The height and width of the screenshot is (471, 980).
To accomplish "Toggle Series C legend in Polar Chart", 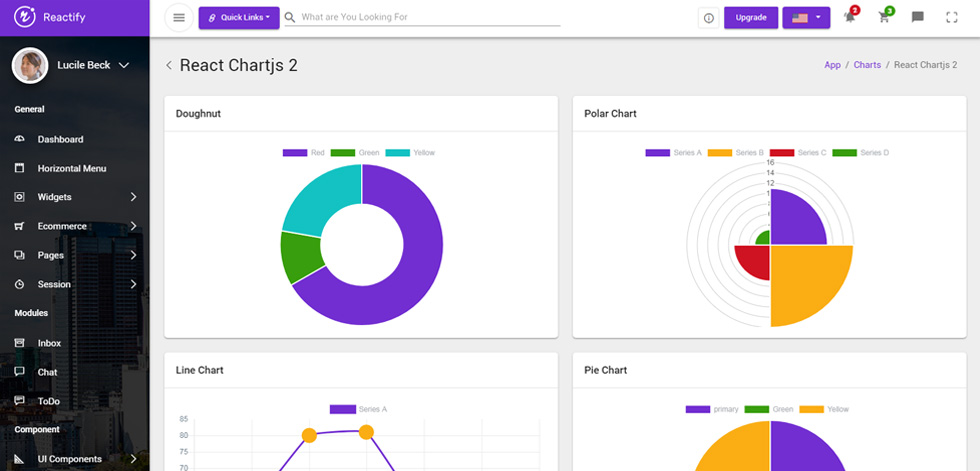I will (x=798, y=152).
